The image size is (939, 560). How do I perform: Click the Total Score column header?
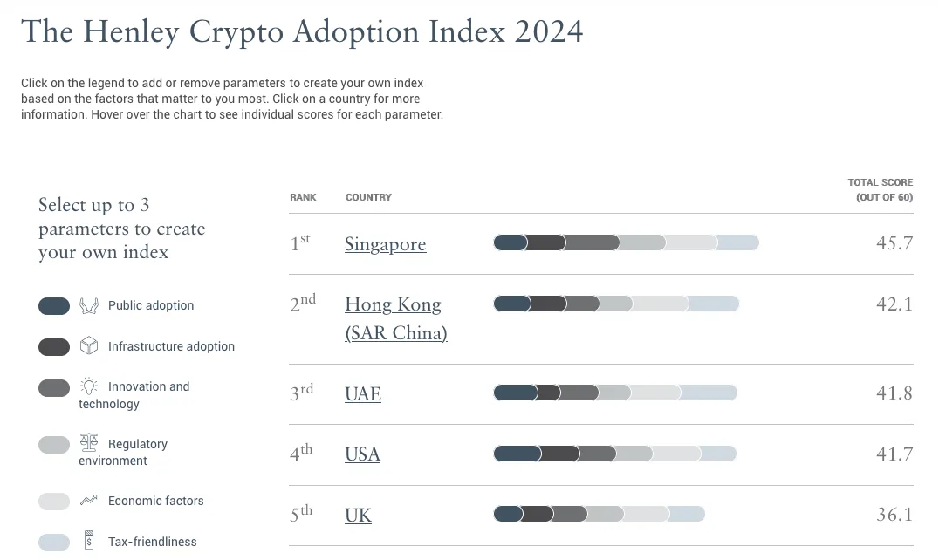(881, 189)
